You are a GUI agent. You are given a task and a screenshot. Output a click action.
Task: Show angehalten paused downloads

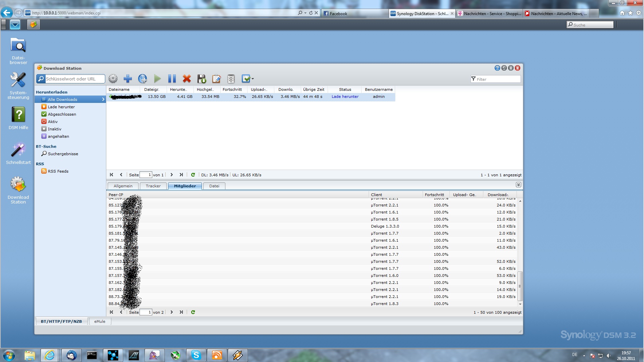click(x=58, y=136)
